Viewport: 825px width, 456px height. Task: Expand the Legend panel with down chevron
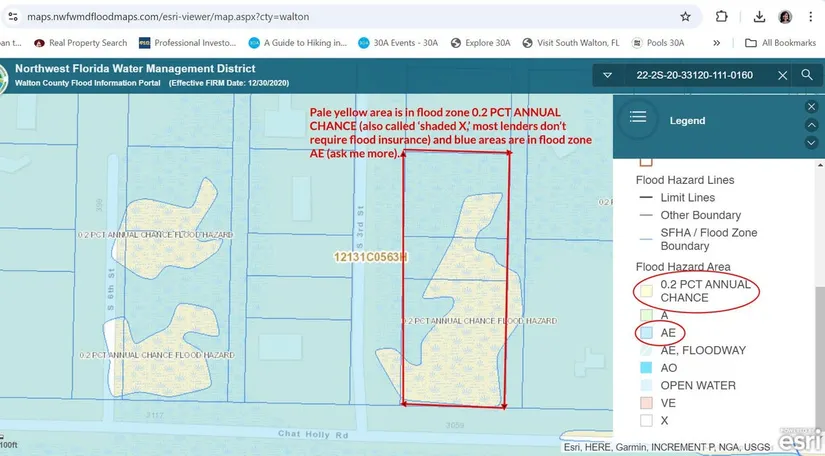[x=811, y=142]
